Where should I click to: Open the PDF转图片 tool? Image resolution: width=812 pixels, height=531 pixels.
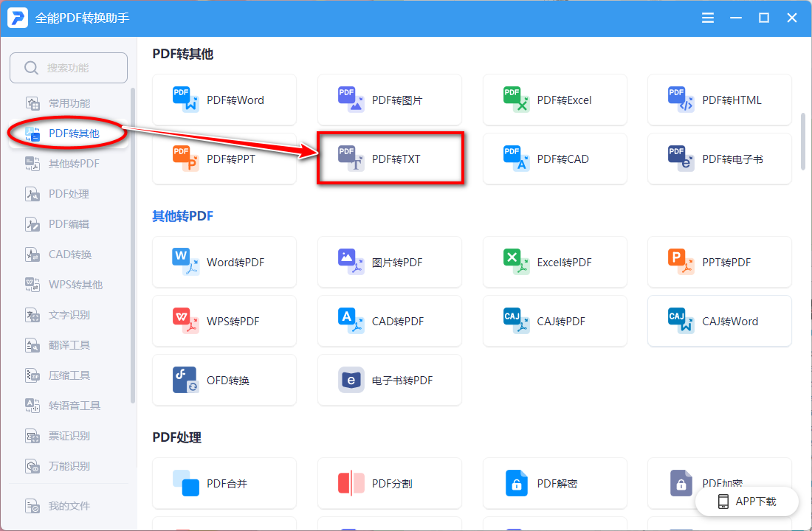tap(390, 100)
